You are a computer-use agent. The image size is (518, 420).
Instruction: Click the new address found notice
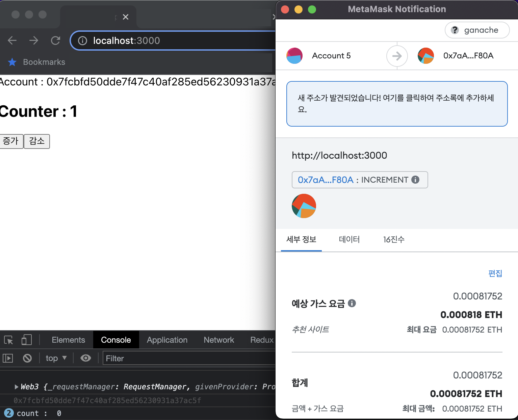coord(397,104)
